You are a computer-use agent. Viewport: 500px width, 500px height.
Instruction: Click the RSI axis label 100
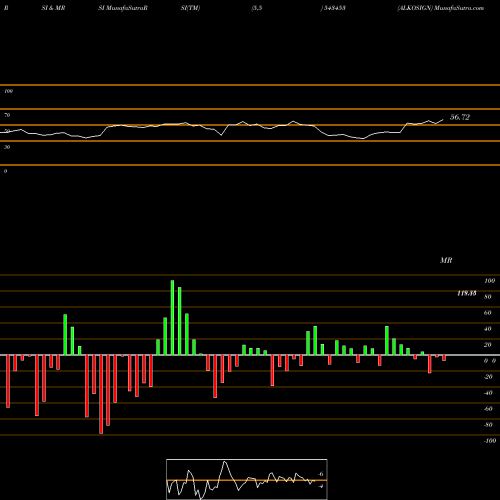coord(8,91)
